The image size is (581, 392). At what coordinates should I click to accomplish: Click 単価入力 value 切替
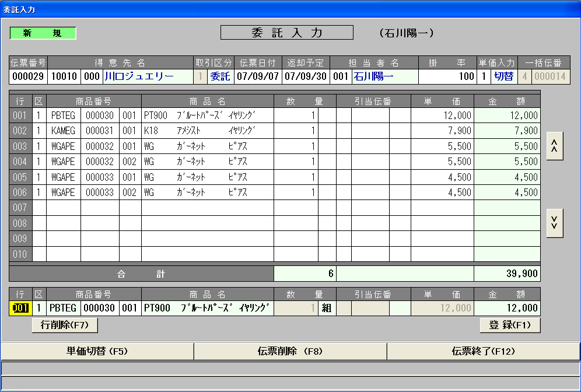click(504, 76)
